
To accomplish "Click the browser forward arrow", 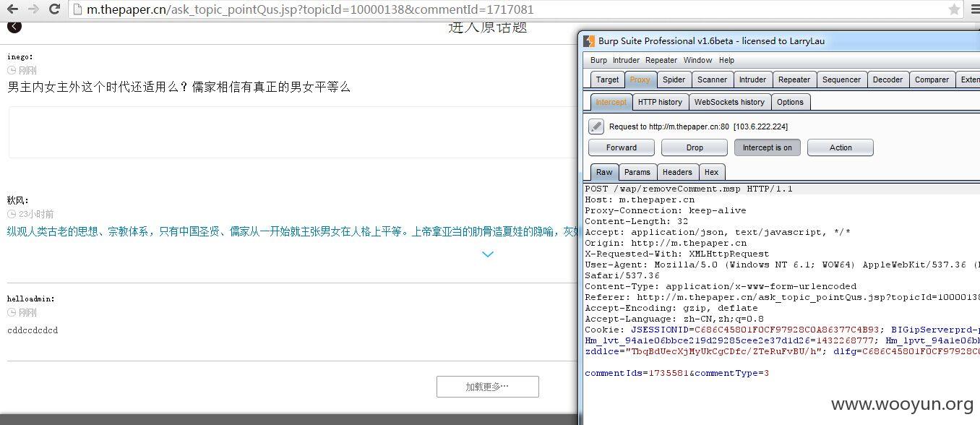I will pos(33,9).
